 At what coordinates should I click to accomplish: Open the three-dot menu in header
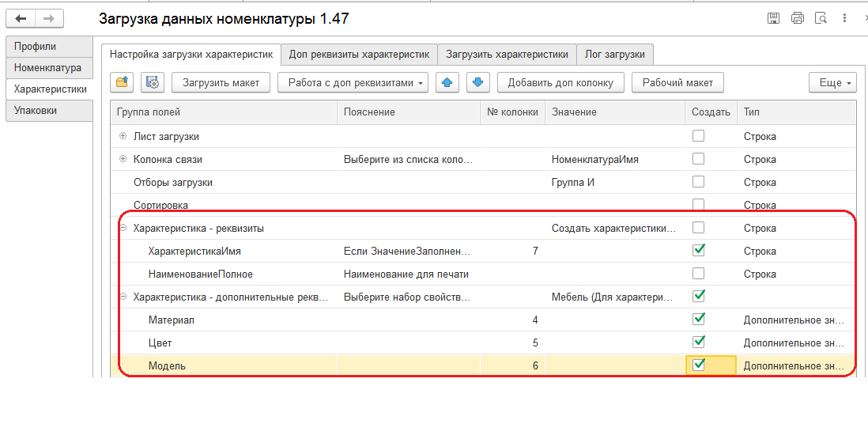tap(844, 18)
